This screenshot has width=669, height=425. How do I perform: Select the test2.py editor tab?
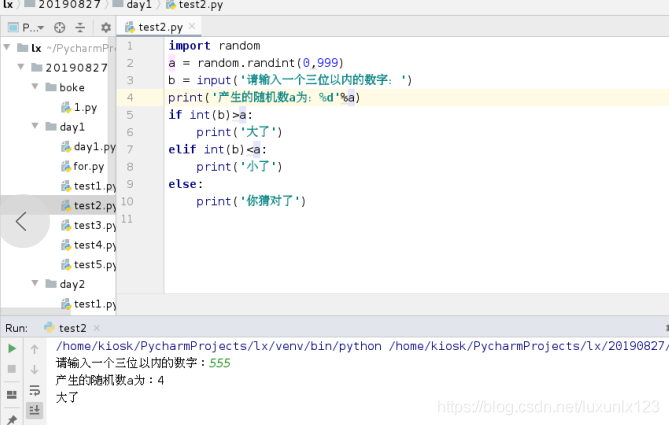160,27
